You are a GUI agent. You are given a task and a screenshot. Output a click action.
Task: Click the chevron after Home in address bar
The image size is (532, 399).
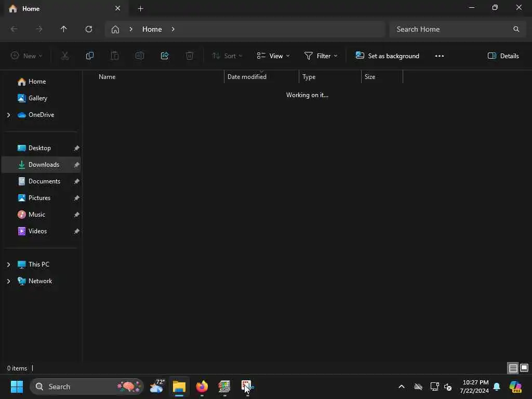[173, 29]
